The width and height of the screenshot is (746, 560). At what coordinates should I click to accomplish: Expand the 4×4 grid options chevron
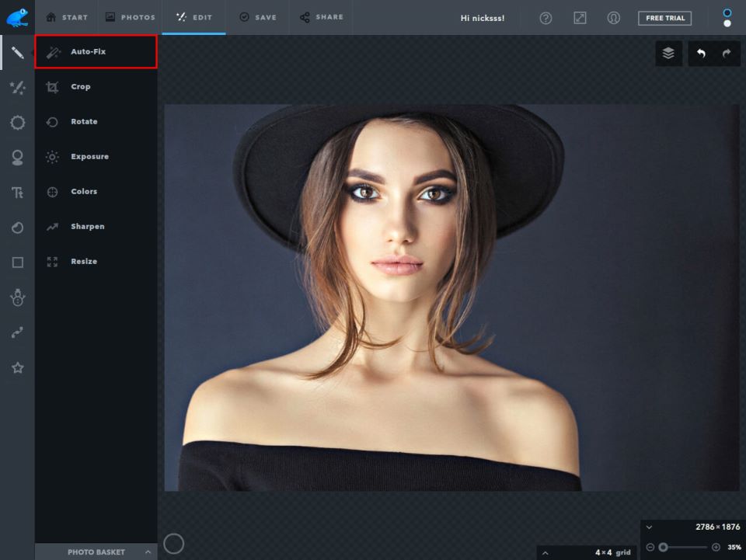(546, 552)
